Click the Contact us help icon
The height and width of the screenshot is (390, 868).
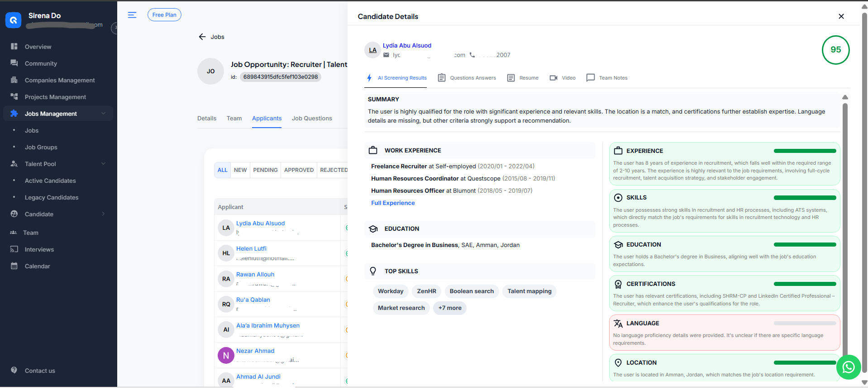(x=14, y=370)
